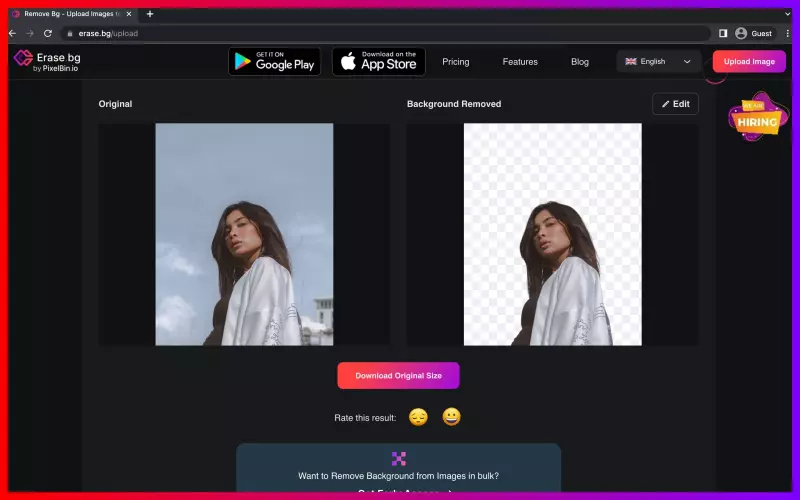Open a new browser tab
800x500 pixels.
click(x=149, y=14)
